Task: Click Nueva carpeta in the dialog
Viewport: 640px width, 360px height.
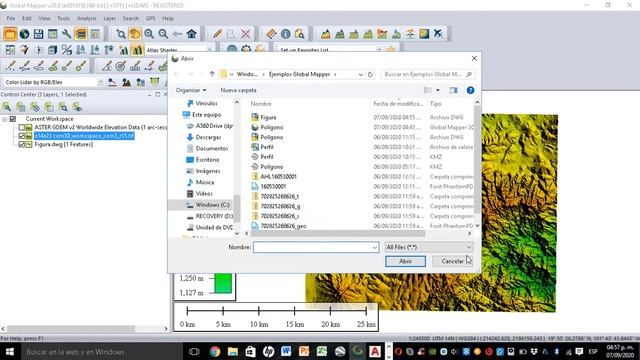Action: (238, 90)
